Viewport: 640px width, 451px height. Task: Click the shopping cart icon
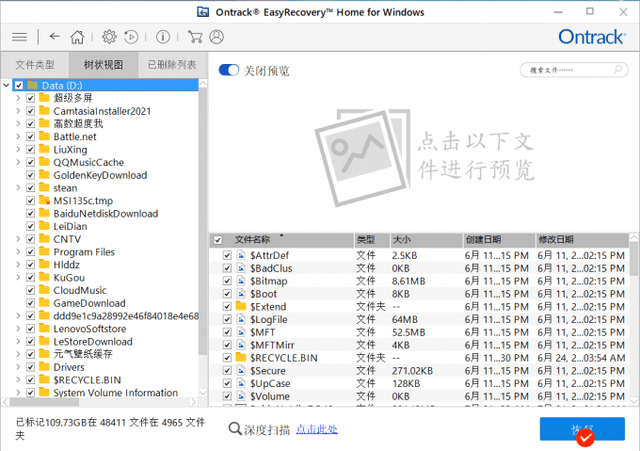(195, 37)
